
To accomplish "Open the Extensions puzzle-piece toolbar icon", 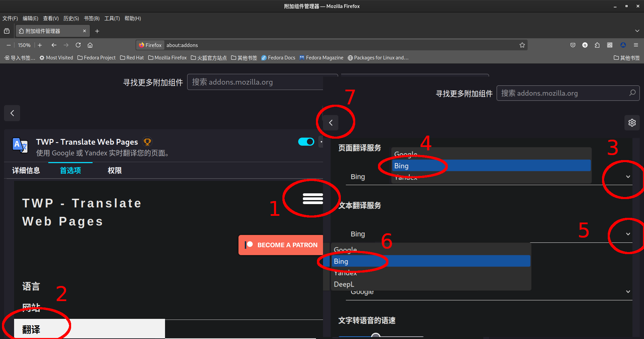I will pyautogui.click(x=597, y=45).
